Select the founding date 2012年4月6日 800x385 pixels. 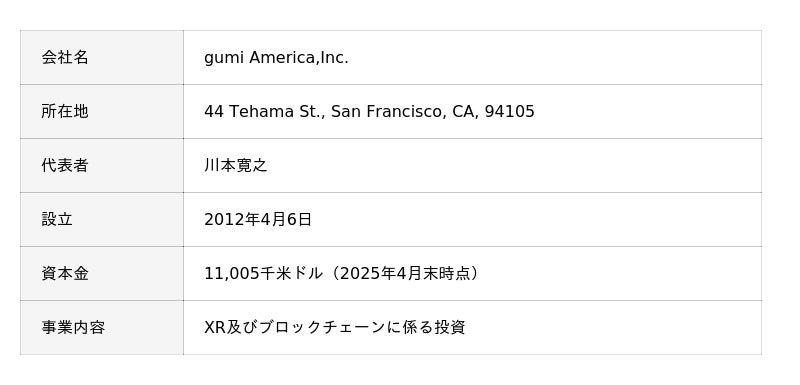tap(258, 220)
